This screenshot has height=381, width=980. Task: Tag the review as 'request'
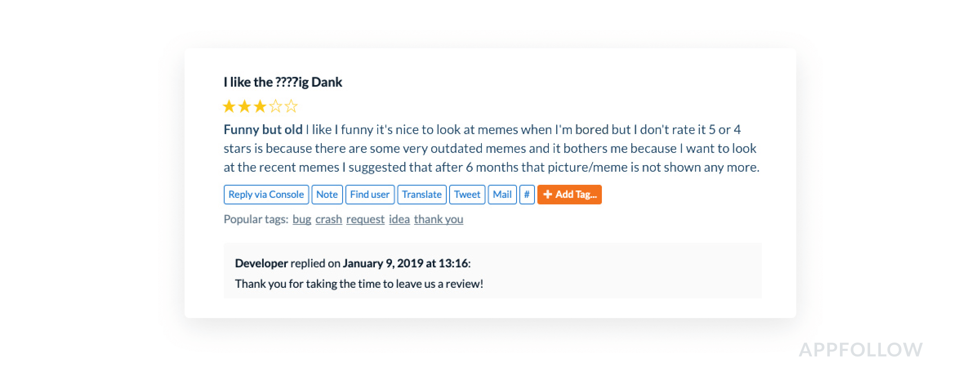[365, 220]
